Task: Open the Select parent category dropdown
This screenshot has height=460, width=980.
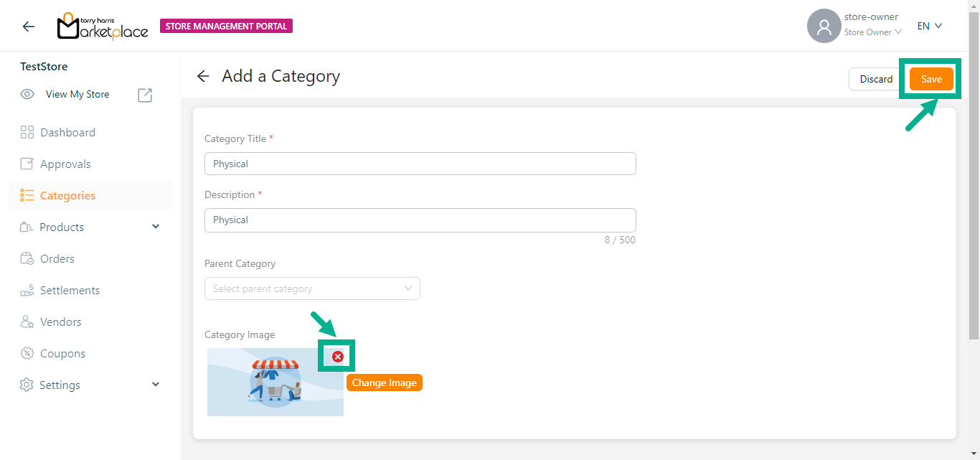Action: coord(312,288)
